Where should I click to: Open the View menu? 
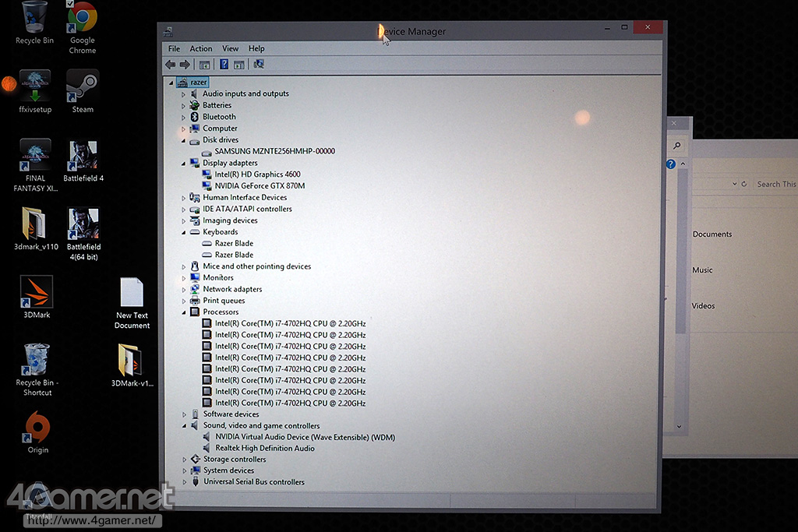pos(230,49)
